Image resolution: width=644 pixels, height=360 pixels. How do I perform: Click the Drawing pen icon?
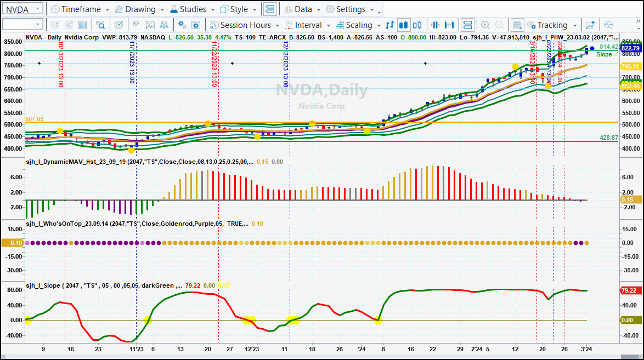click(118, 9)
